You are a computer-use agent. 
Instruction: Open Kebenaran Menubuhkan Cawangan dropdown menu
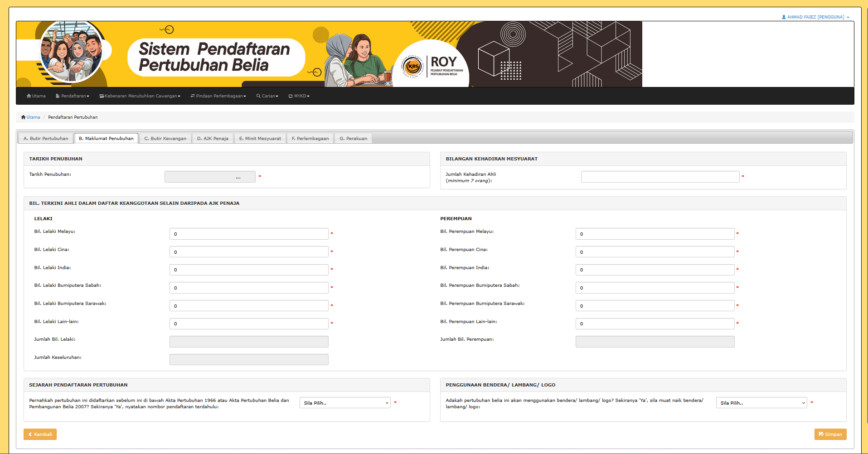[140, 96]
